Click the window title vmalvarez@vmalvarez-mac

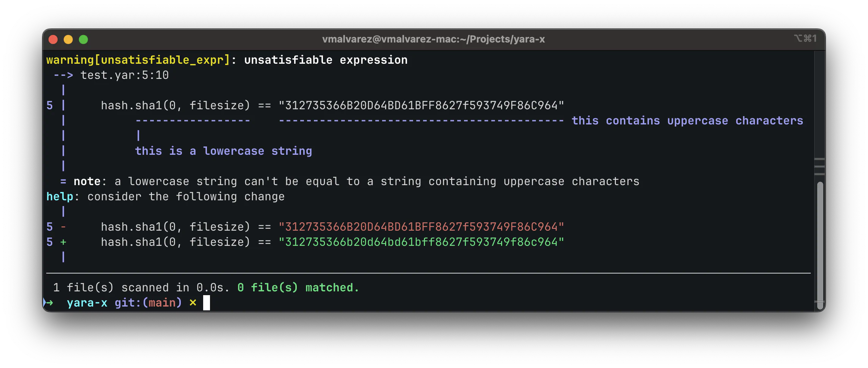[433, 39]
